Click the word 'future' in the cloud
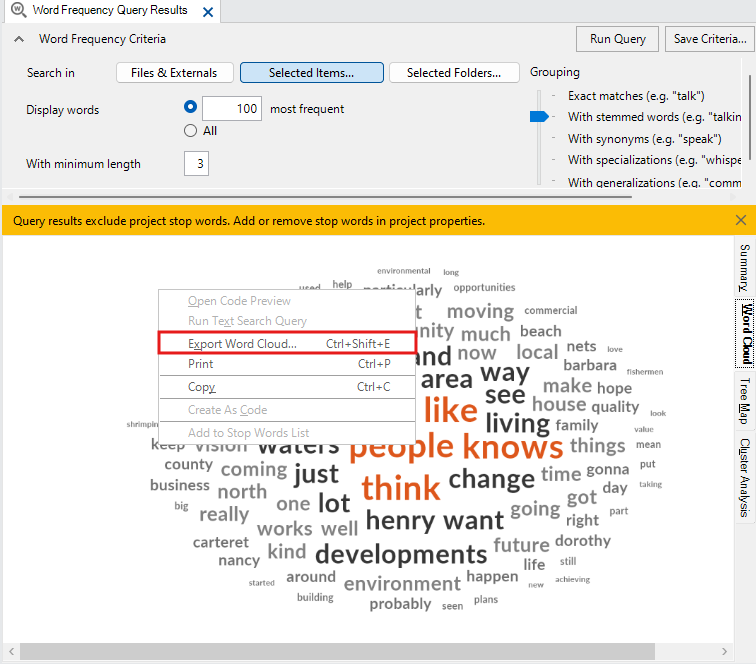 [521, 545]
